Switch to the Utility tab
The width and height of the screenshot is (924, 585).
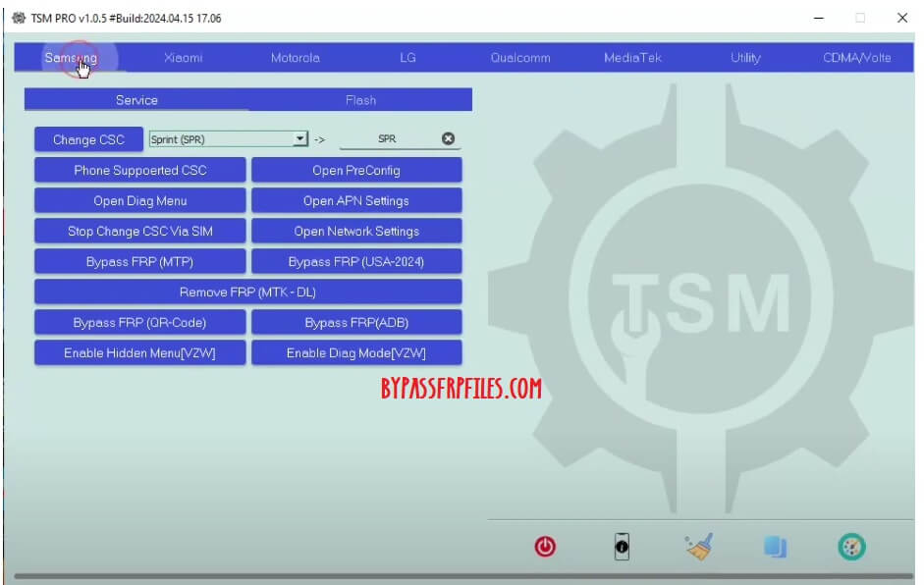coord(745,58)
